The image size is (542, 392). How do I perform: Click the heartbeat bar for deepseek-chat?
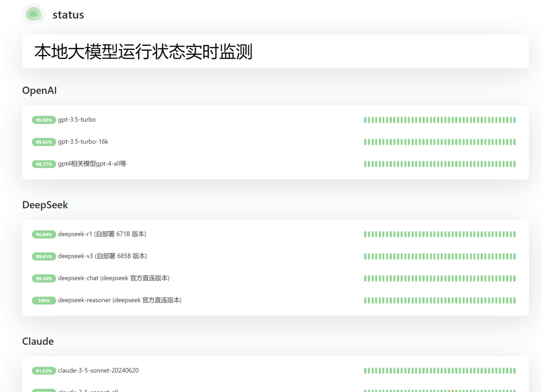tap(440, 279)
